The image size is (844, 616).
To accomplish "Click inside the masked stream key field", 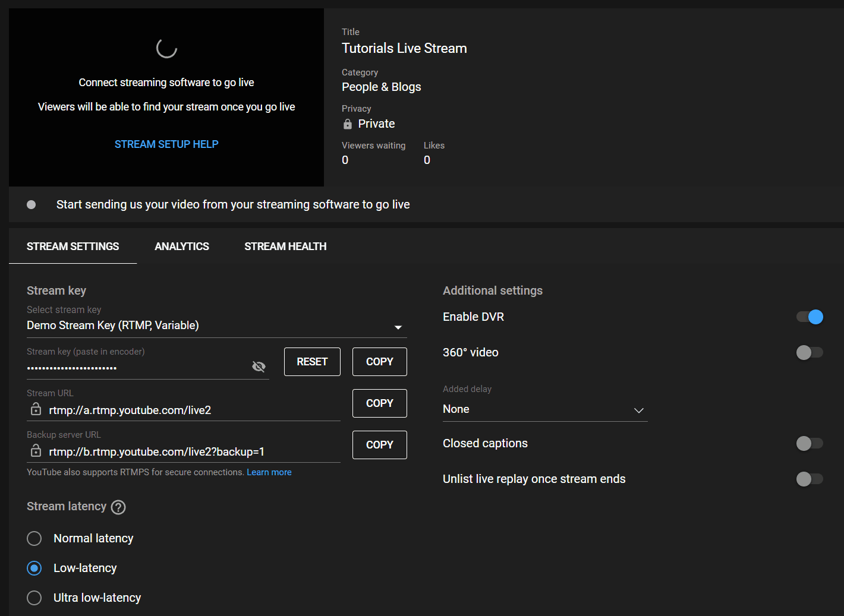I will 119,367.
